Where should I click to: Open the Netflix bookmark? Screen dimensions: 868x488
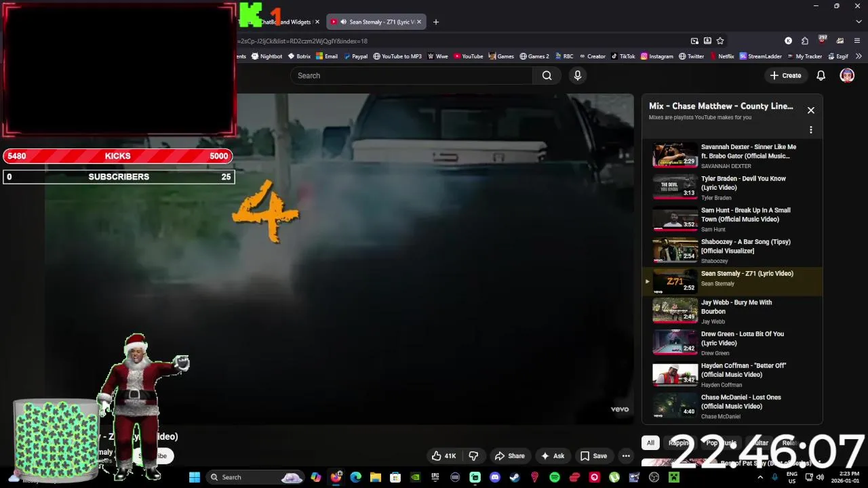pyautogui.click(x=722, y=56)
